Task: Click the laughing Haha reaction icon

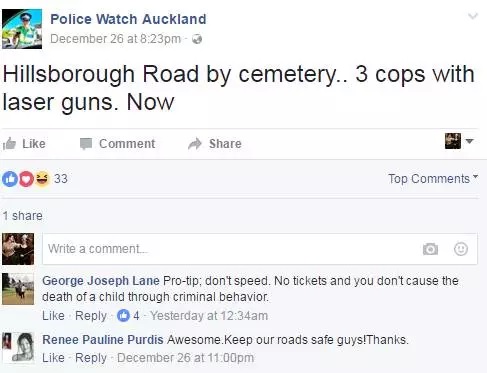Action: click(x=42, y=179)
